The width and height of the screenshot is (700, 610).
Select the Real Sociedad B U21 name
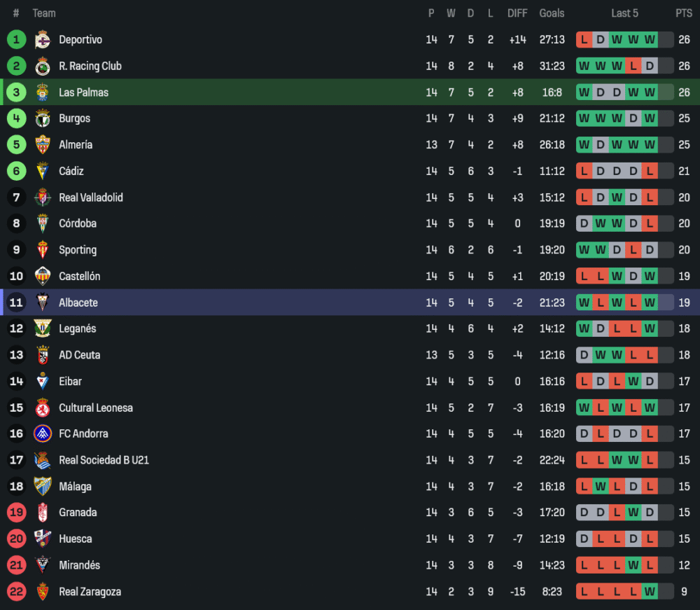tap(104, 460)
